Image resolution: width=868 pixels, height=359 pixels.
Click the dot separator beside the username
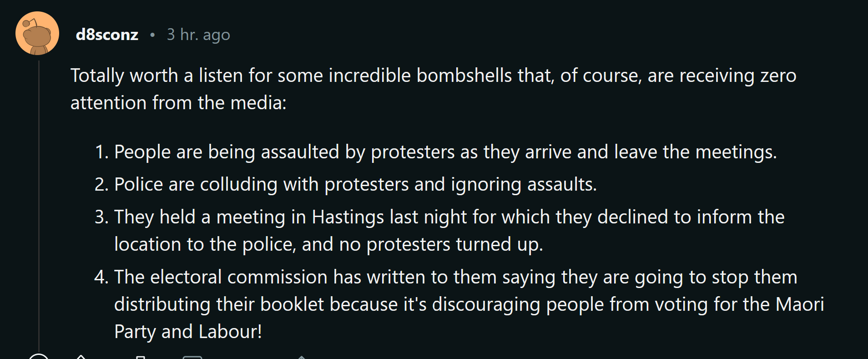pos(152,35)
